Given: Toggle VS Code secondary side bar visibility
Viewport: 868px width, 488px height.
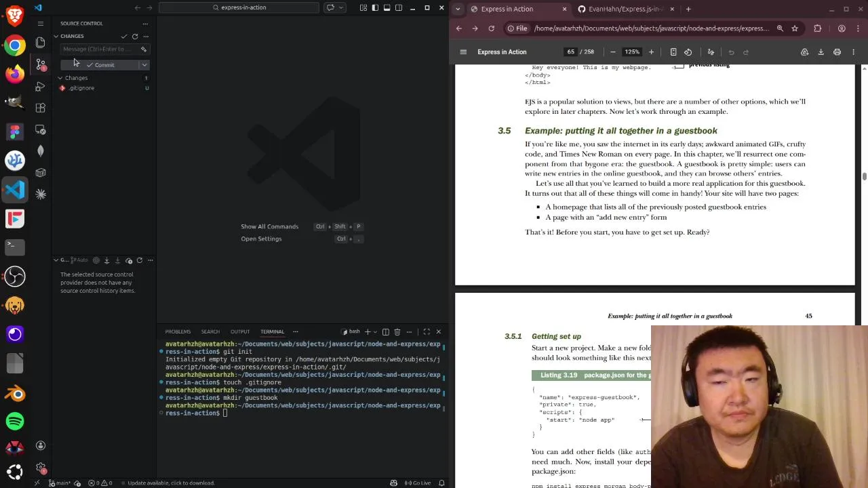Looking at the screenshot, I should 398,7.
